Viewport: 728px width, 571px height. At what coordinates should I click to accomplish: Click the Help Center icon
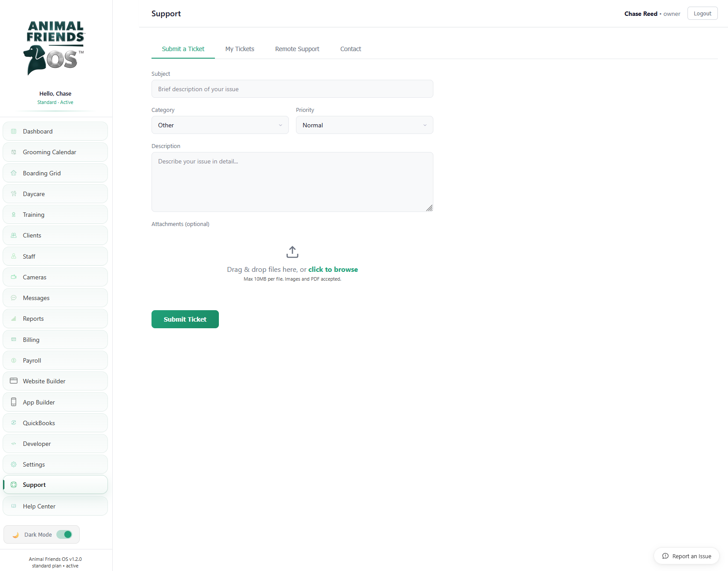pyautogui.click(x=14, y=506)
